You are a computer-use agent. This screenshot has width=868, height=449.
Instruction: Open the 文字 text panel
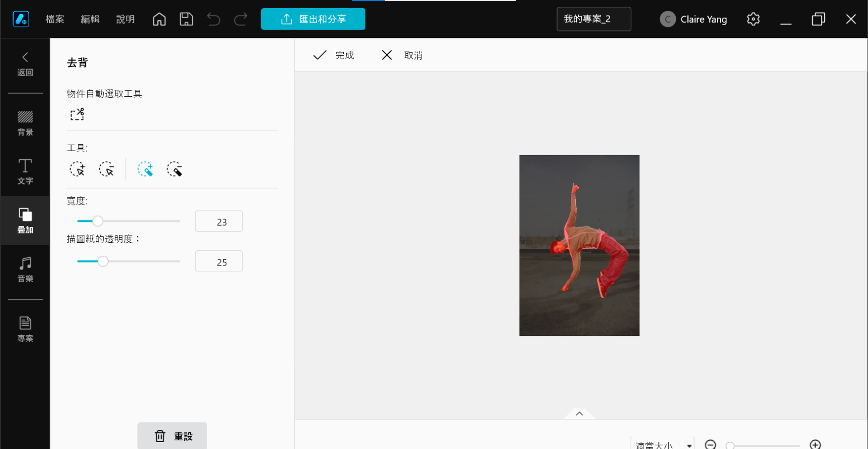tap(25, 172)
